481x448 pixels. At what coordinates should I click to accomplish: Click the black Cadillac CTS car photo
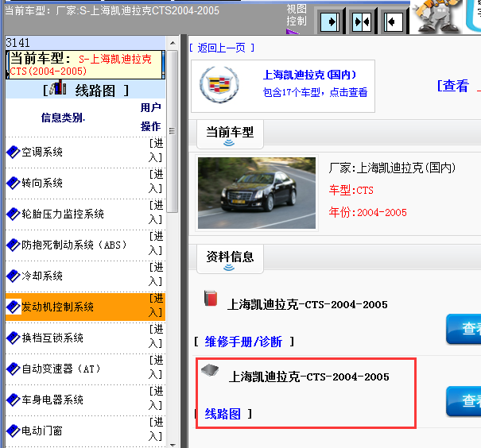click(x=257, y=193)
